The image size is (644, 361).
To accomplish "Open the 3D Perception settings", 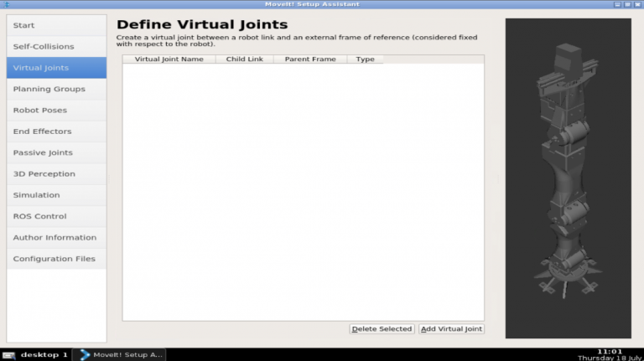I will (x=56, y=174).
